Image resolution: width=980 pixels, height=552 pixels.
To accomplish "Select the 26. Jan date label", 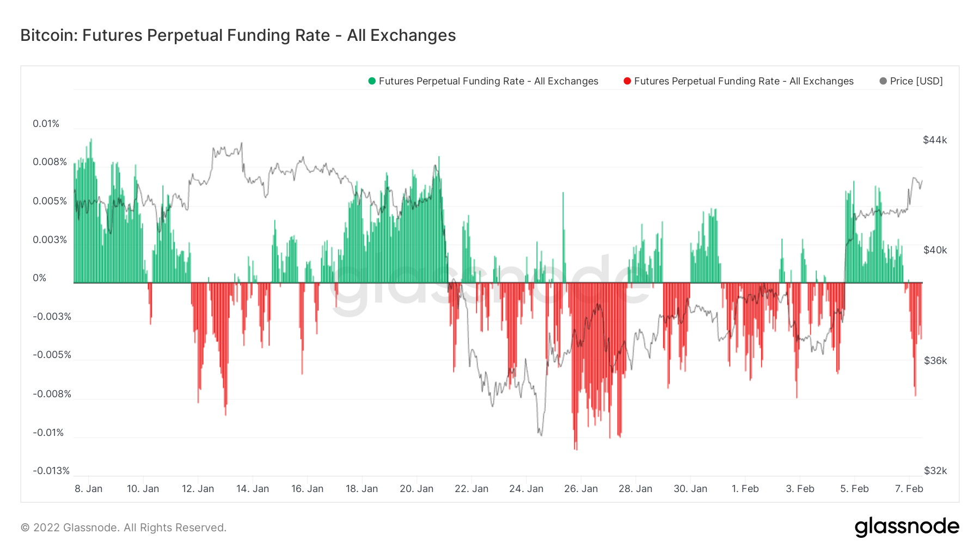I will coord(581,489).
